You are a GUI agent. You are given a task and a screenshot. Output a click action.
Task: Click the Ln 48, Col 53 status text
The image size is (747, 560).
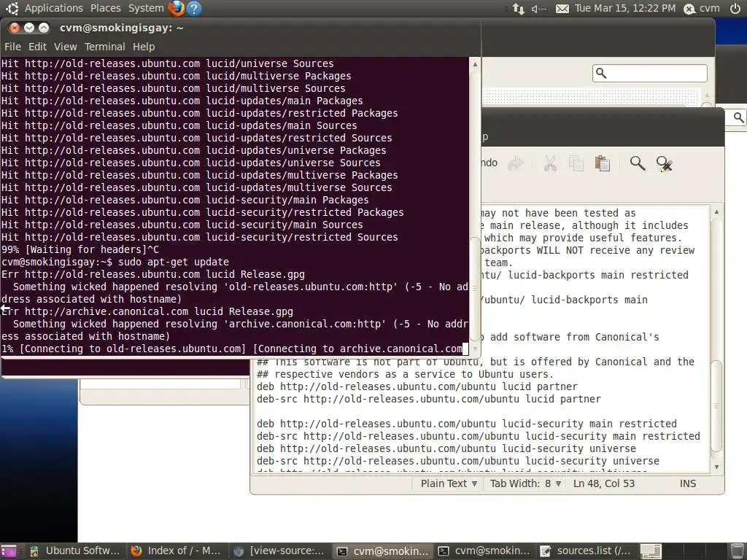603,483
